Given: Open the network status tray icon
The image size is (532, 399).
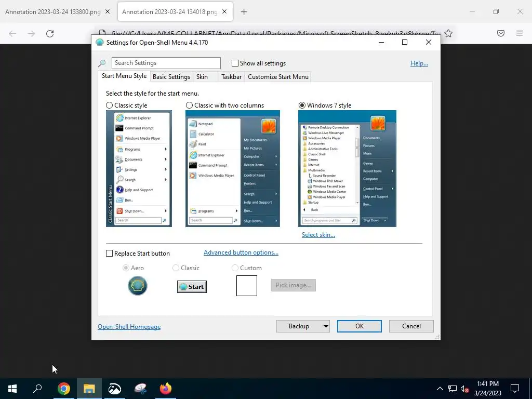Looking at the screenshot, I should 453,389.
